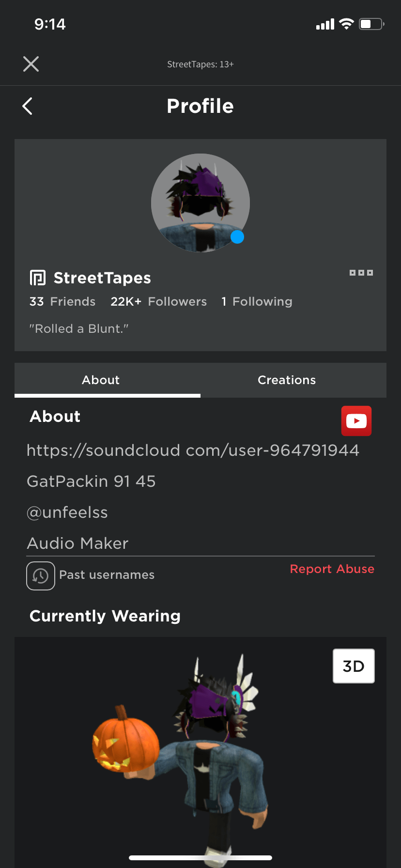Tap the blue online status dot
Viewport: 401px width, 868px height.
coord(237,237)
